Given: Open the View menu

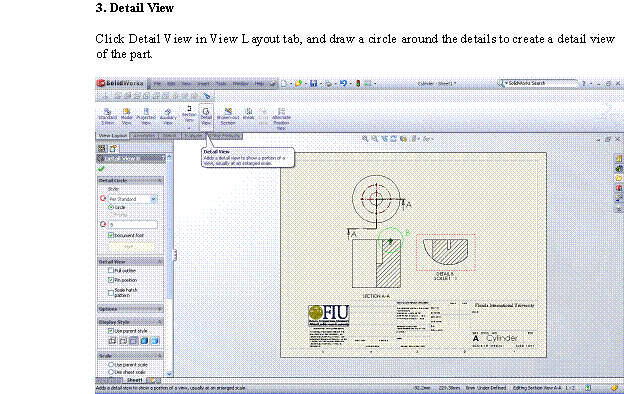Looking at the screenshot, I should (186, 84).
